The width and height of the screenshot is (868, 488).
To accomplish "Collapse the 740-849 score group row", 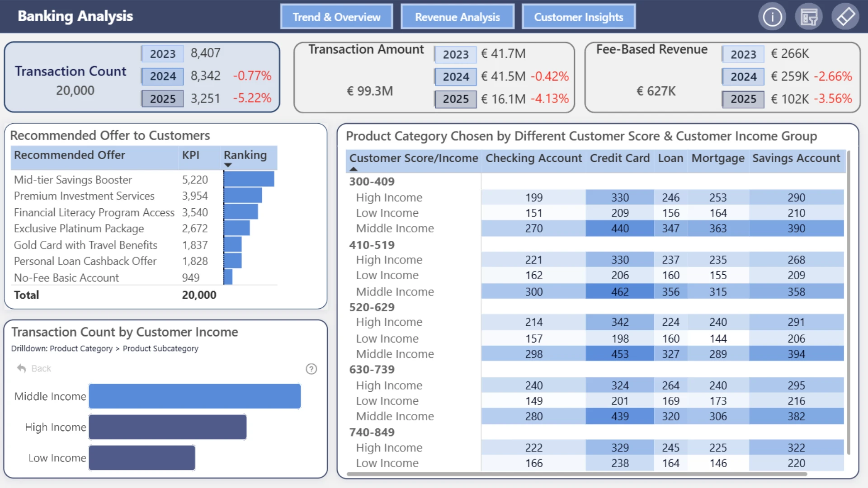I will point(372,432).
